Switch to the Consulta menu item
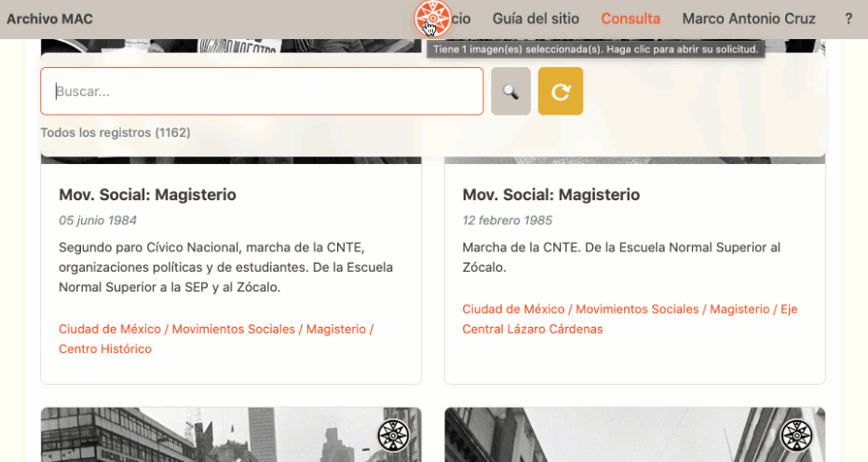The width and height of the screenshot is (868, 462). pos(631,19)
